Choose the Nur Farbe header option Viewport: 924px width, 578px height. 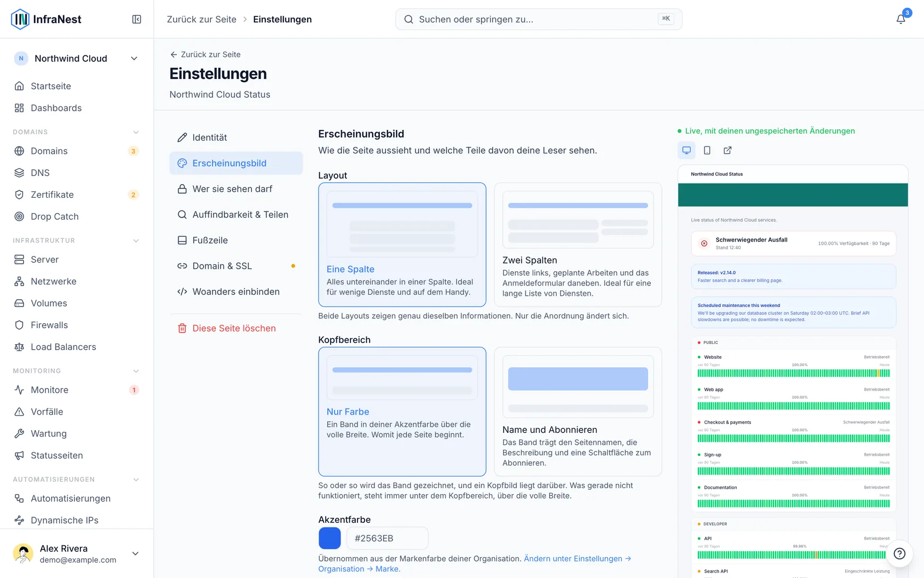402,411
